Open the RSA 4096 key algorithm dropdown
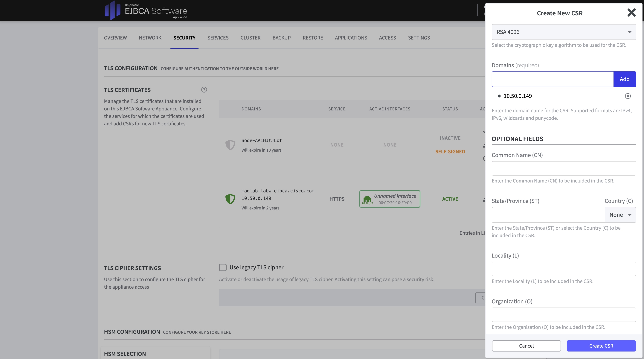This screenshot has height=359, width=644. tap(564, 32)
